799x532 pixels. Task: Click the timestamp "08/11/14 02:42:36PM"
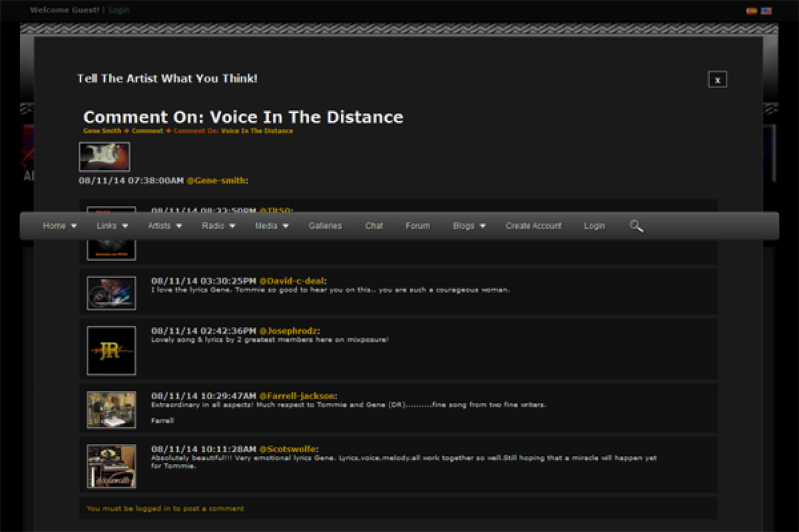tap(203, 331)
